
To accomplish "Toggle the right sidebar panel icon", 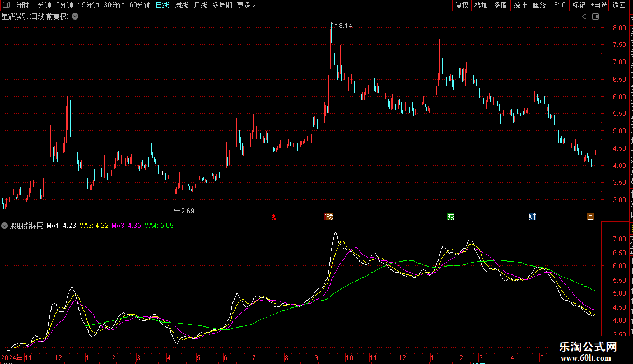I will [x=595, y=17].
